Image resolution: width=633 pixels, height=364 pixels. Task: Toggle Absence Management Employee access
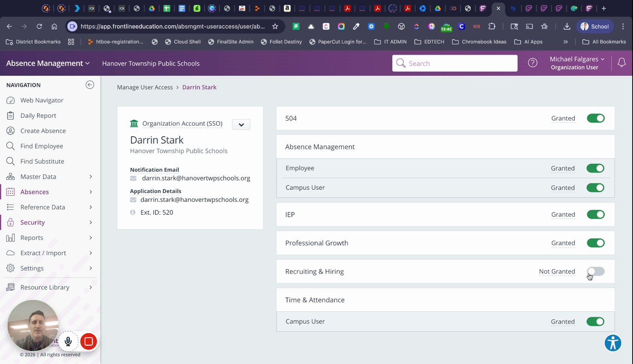pos(595,168)
